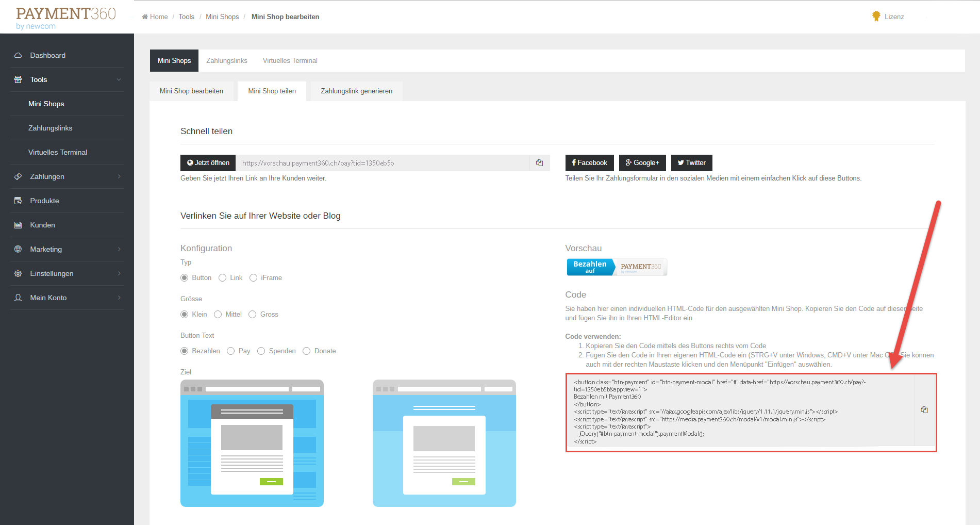Screen dimensions: 980x525
Task: Share via the Twitter button
Action: [x=691, y=163]
